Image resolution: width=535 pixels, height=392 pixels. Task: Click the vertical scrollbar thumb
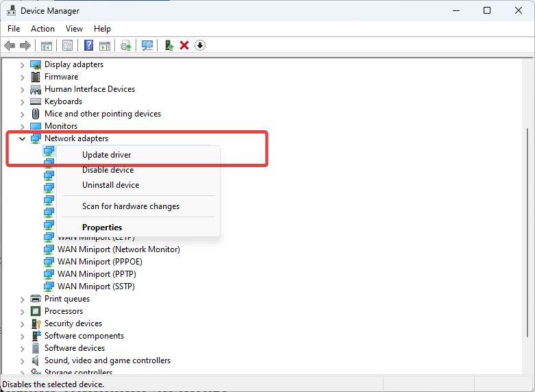(527, 232)
